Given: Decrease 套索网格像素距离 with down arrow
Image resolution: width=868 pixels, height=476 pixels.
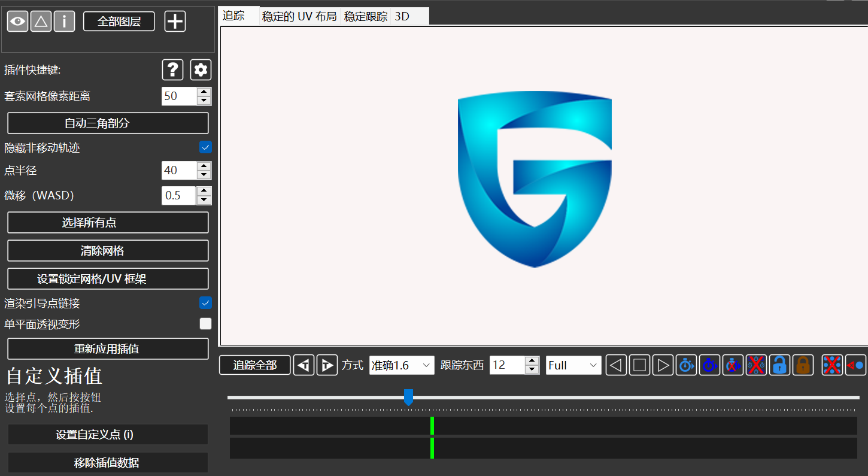Looking at the screenshot, I should 204,101.
